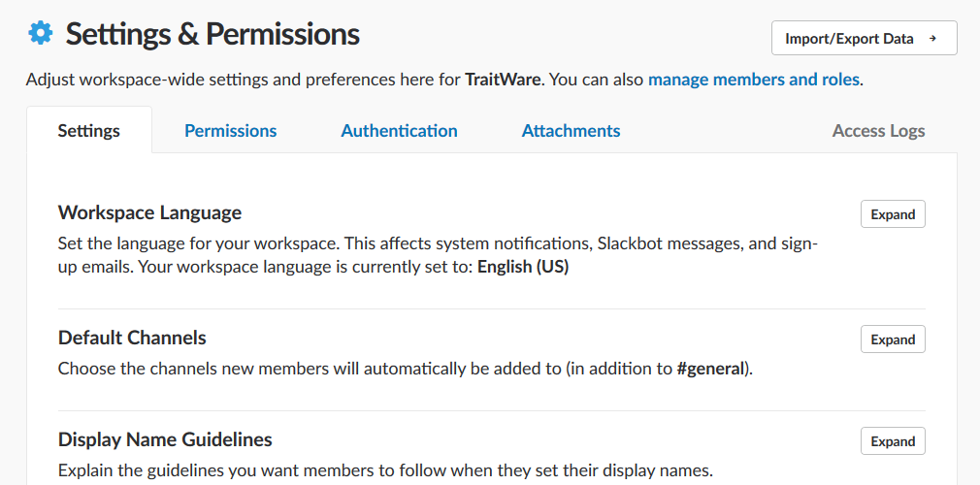Click the blue gear settings icon
Viewport: 980px width, 485px height.
(41, 33)
